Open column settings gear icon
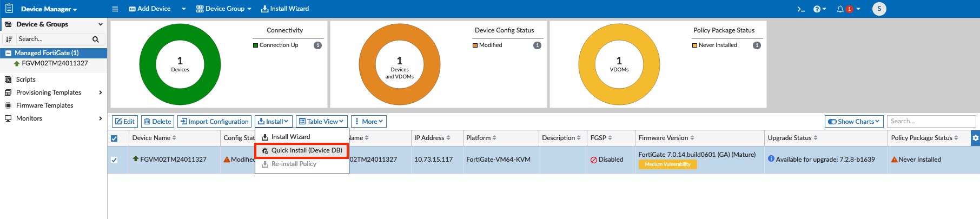This screenshot has width=980, height=219. click(x=976, y=138)
